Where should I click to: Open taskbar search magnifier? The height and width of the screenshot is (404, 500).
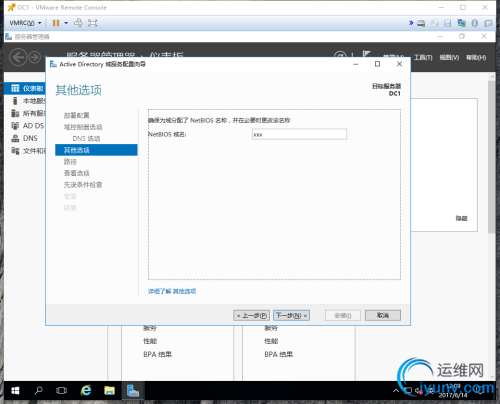point(39,390)
